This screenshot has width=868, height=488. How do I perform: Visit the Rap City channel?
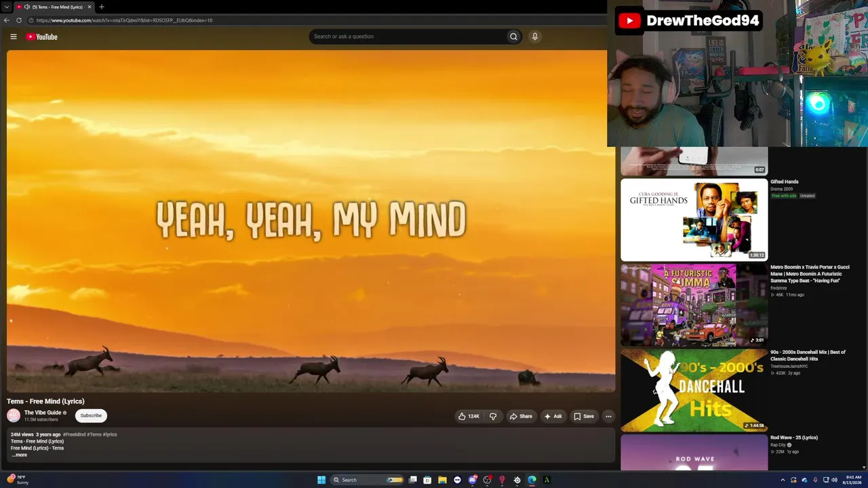779,445
